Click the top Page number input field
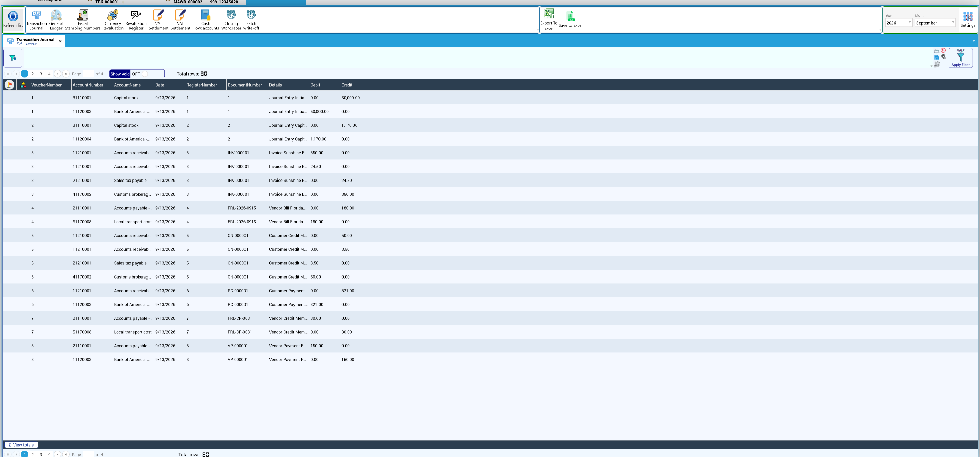The width and height of the screenshot is (980, 457). [88, 74]
